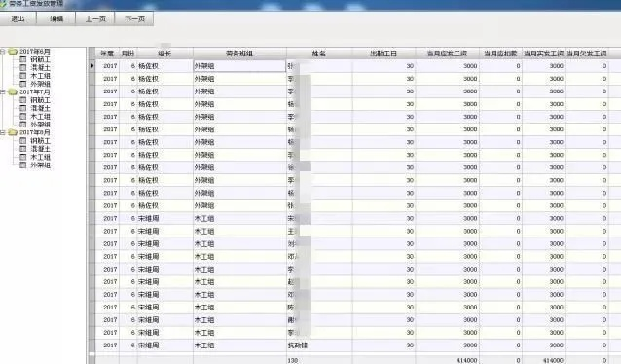621x364 pixels.
Task: Click 木工组 table icon under 2017年8月
Action: pos(23,157)
